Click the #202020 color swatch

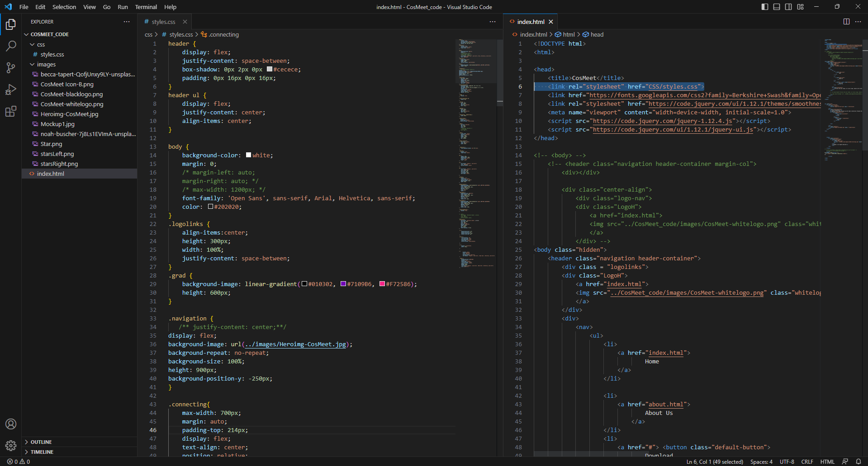(210, 207)
